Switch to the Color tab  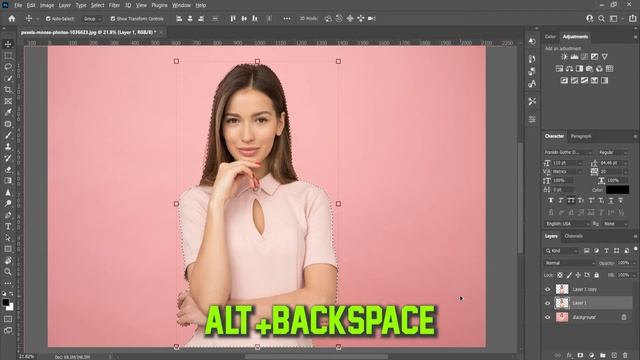click(550, 37)
